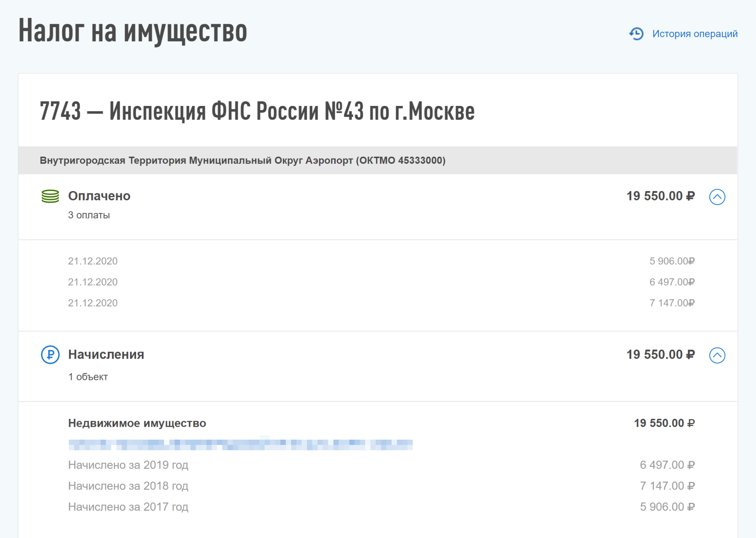Collapse the Оплачено section chevron

tap(717, 197)
